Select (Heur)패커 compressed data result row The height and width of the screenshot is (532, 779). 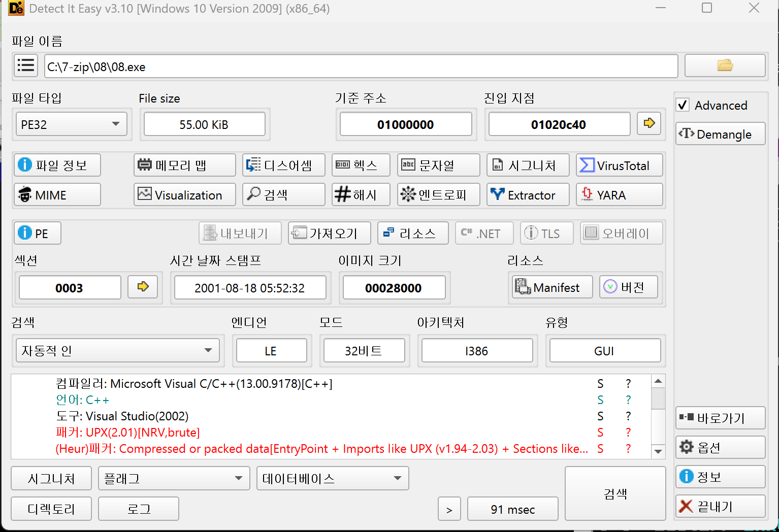pyautogui.click(x=330, y=449)
